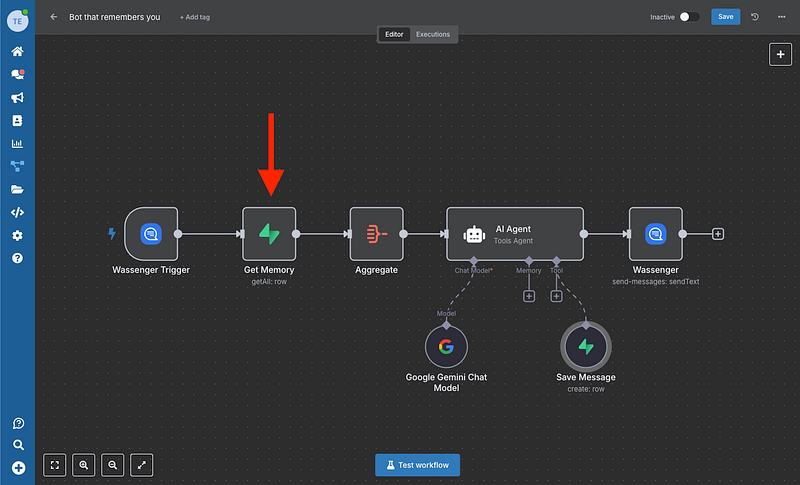The height and width of the screenshot is (485, 800).
Task: Add a Memory sub-node to AI Agent
Action: (x=529, y=295)
